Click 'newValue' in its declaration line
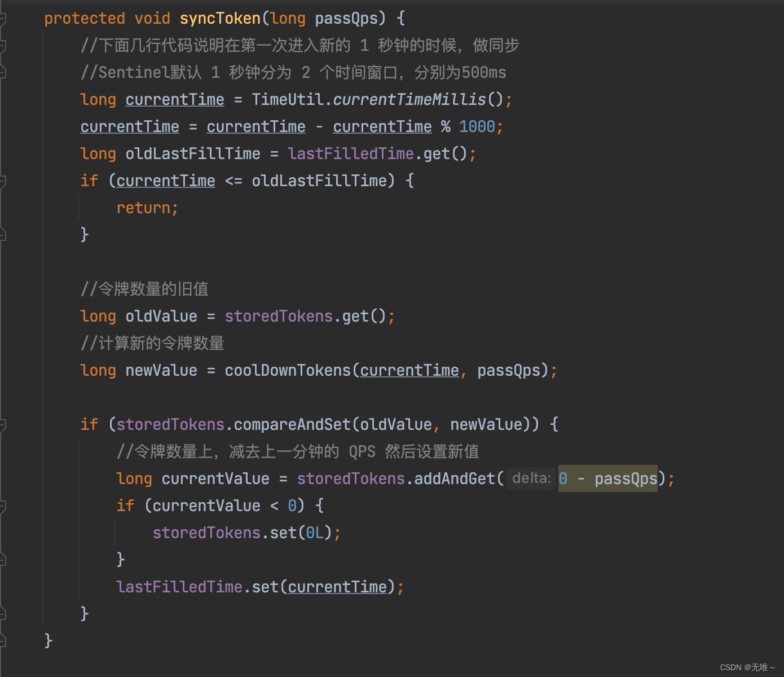The height and width of the screenshot is (677, 784). 161,371
